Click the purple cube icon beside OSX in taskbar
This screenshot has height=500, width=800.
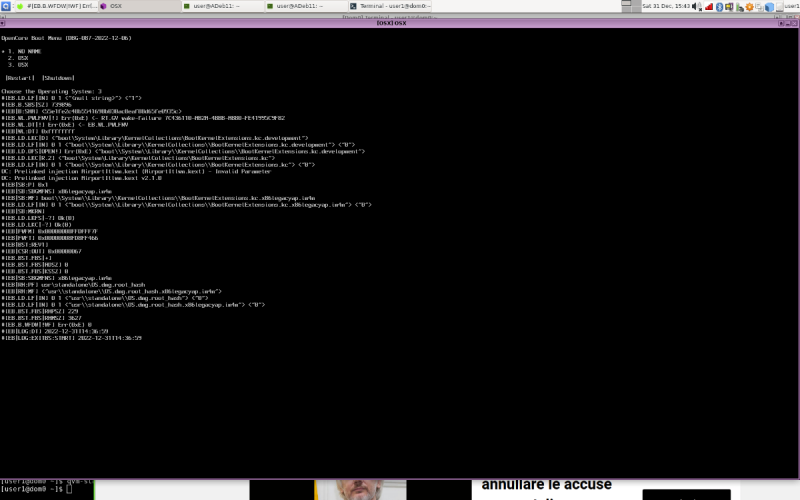click(x=104, y=6)
